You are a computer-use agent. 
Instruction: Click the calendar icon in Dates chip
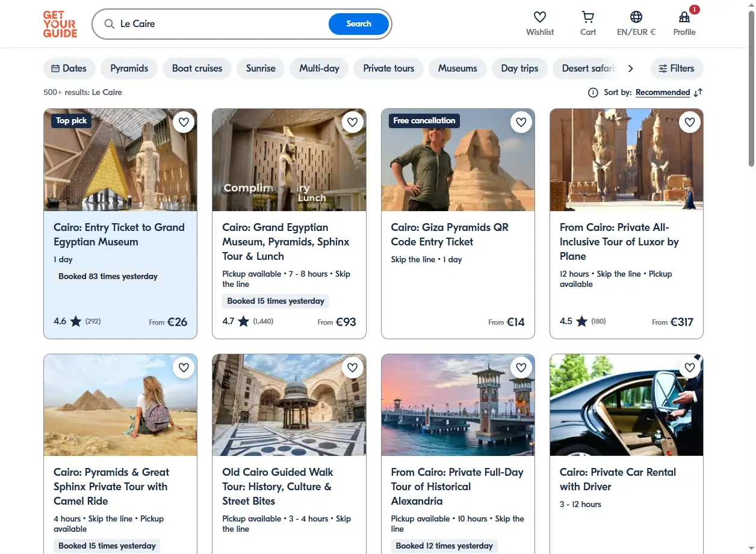[55, 69]
